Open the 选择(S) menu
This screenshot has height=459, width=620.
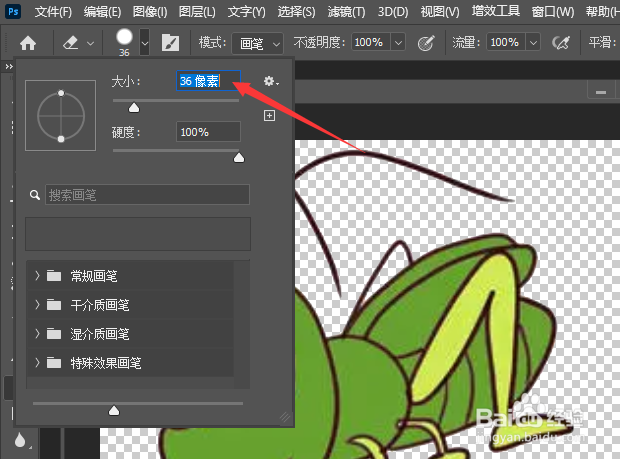pos(296,12)
